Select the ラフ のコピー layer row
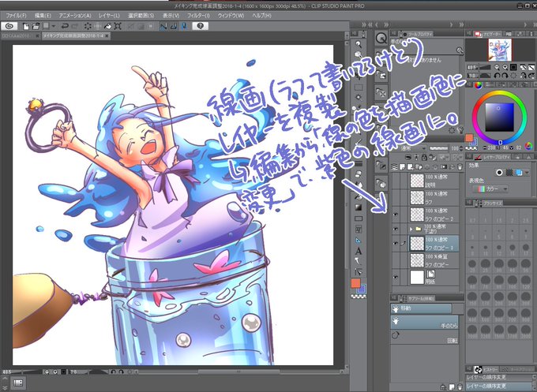The width and height of the screenshot is (537, 392). (x=434, y=260)
